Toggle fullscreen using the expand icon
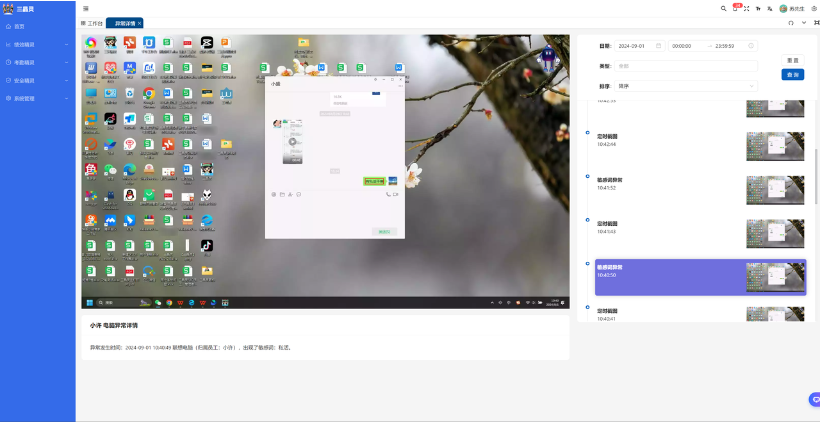The image size is (823, 424). (x=746, y=8)
